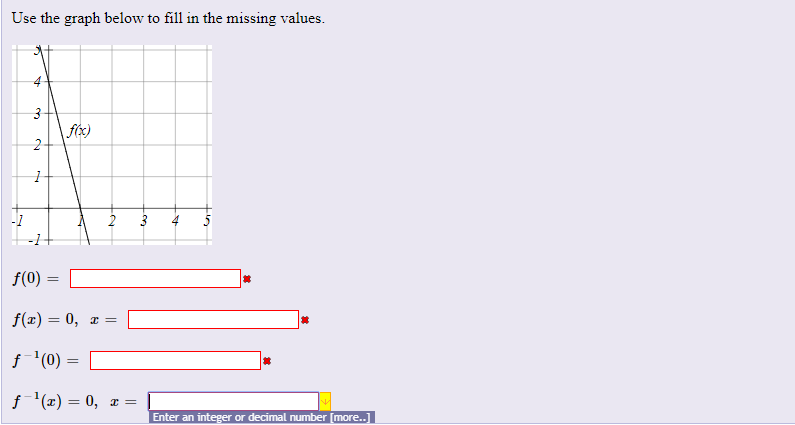Click 'Use the graph below' instruction text

coord(168,19)
